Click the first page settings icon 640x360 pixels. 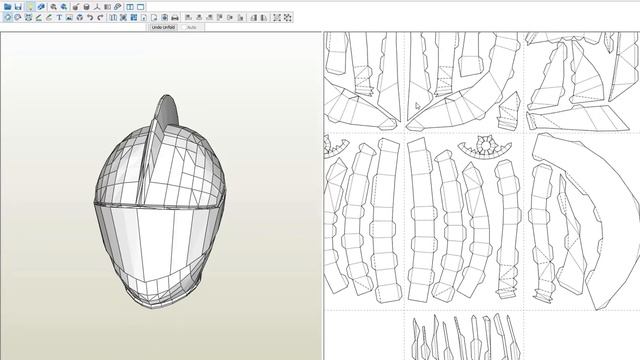[144, 18]
